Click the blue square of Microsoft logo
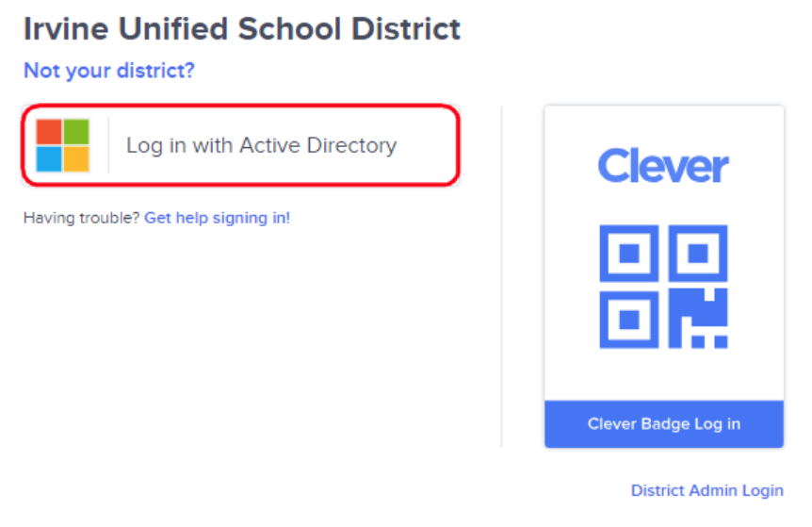 point(49,159)
